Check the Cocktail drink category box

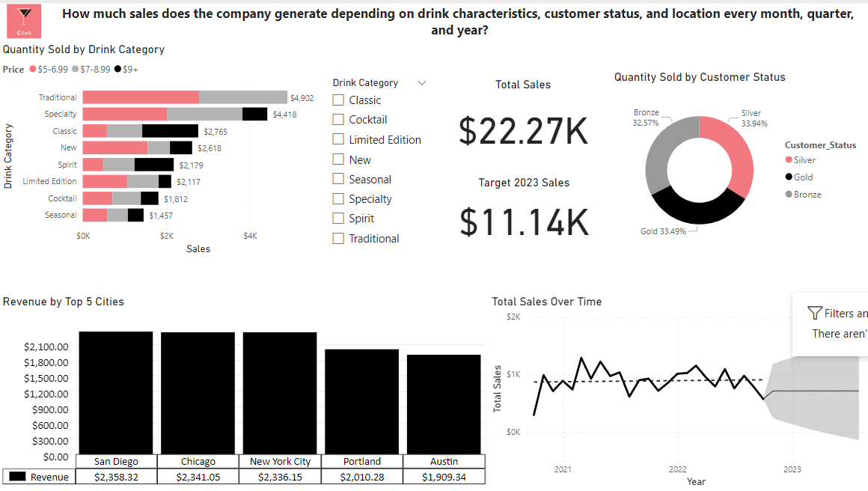coord(338,120)
